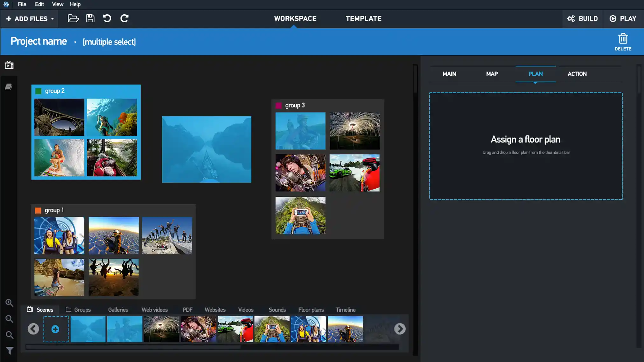
Task: Click the PLAY button
Action: point(623,19)
